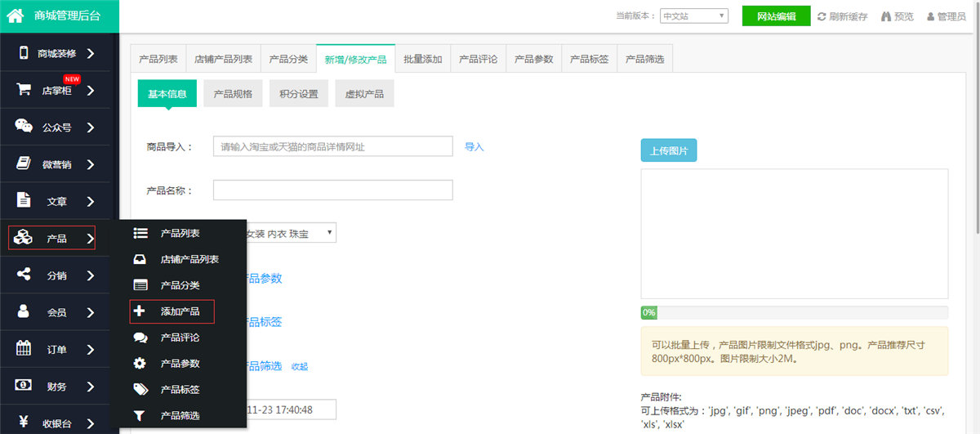The image size is (980, 434).
Task: Click the 导入 link
Action: coord(474,146)
